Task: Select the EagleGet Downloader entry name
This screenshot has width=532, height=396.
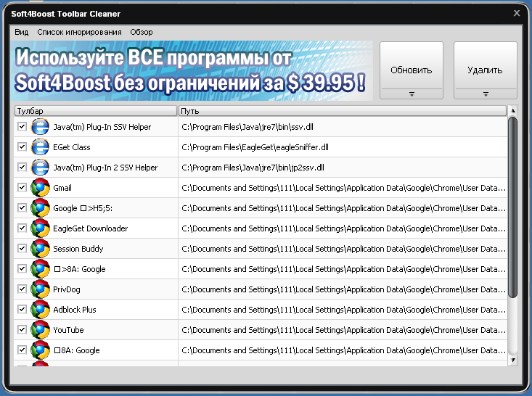Action: tap(90, 228)
